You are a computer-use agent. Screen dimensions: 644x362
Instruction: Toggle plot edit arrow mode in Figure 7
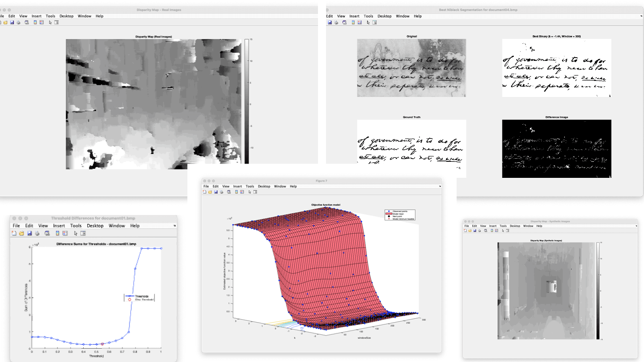coord(250,192)
